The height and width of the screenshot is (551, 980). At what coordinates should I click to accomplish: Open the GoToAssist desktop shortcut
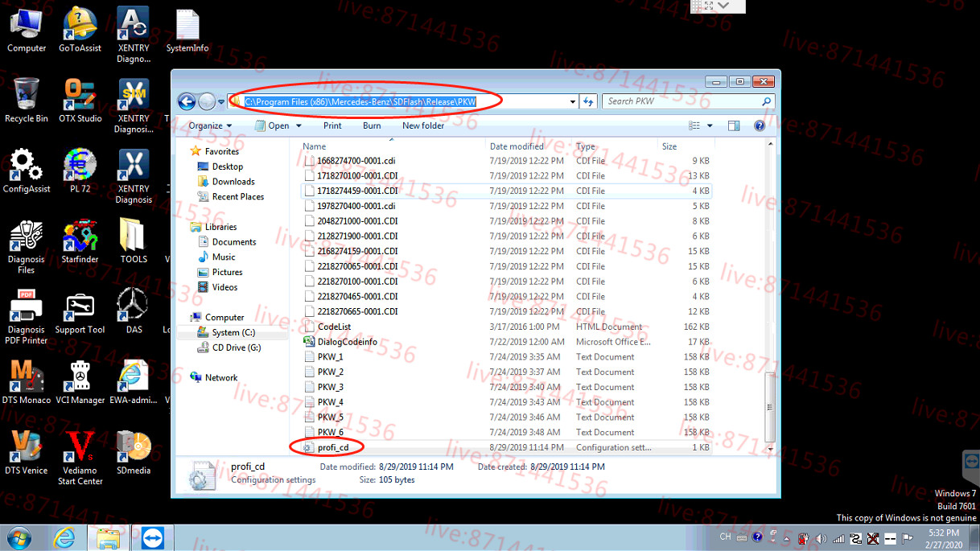(x=80, y=30)
